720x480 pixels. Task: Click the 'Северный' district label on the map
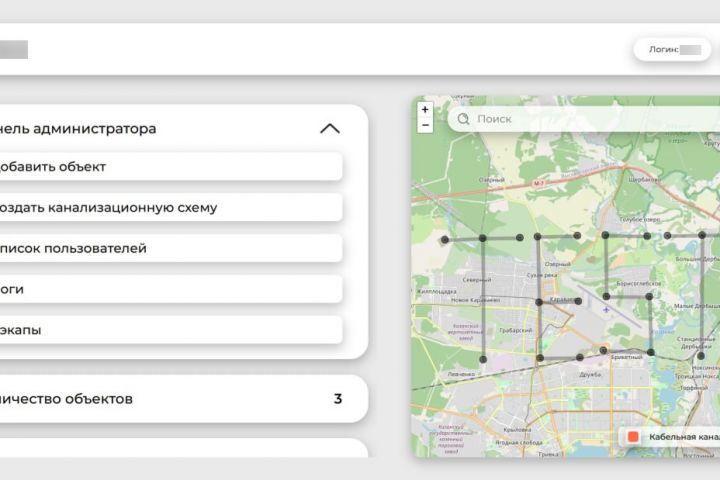[477, 280]
